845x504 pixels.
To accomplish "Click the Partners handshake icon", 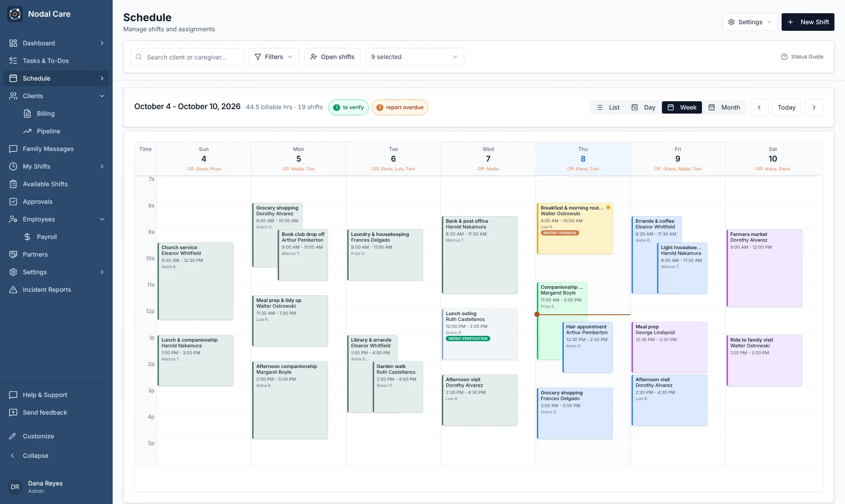I will tap(13, 254).
